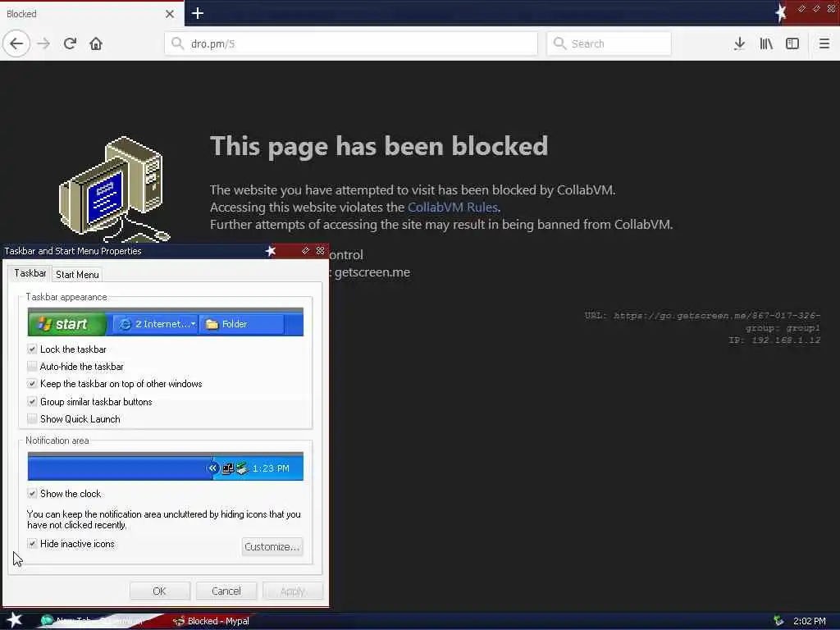Click into the browser Search field
840x630 pixels.
[x=609, y=43]
